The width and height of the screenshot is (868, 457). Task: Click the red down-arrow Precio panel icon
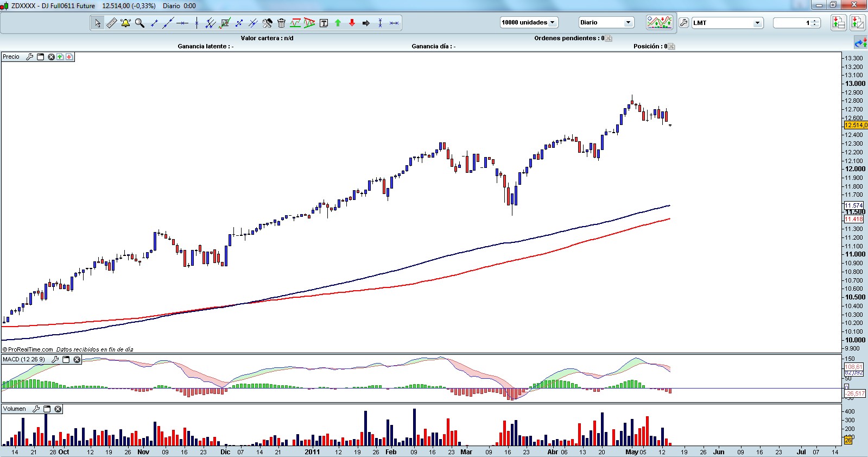click(x=69, y=57)
